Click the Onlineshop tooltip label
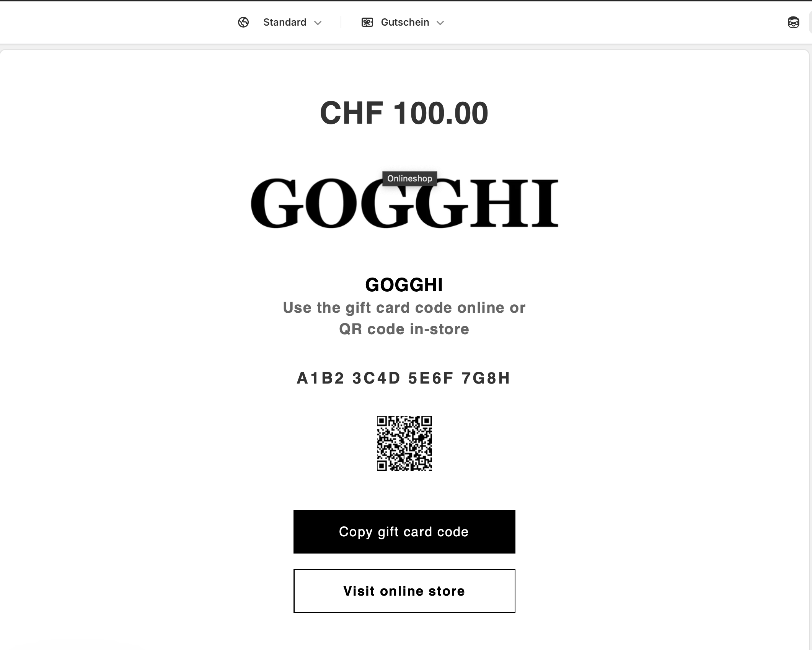 click(409, 178)
